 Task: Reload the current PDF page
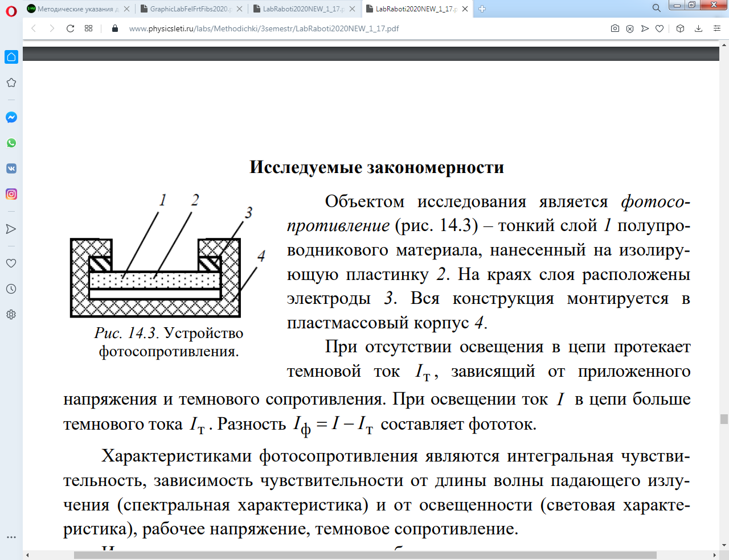[70, 28]
